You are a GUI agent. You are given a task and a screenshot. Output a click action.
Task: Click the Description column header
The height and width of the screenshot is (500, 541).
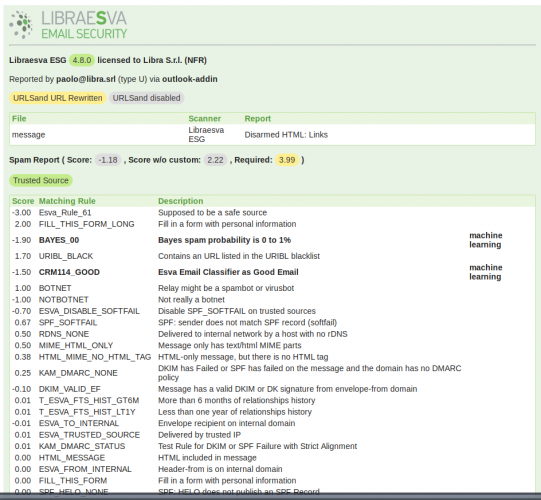[x=181, y=201]
